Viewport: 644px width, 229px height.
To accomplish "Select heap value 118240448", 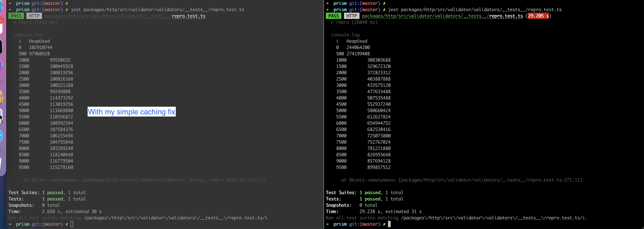I will point(61,155).
